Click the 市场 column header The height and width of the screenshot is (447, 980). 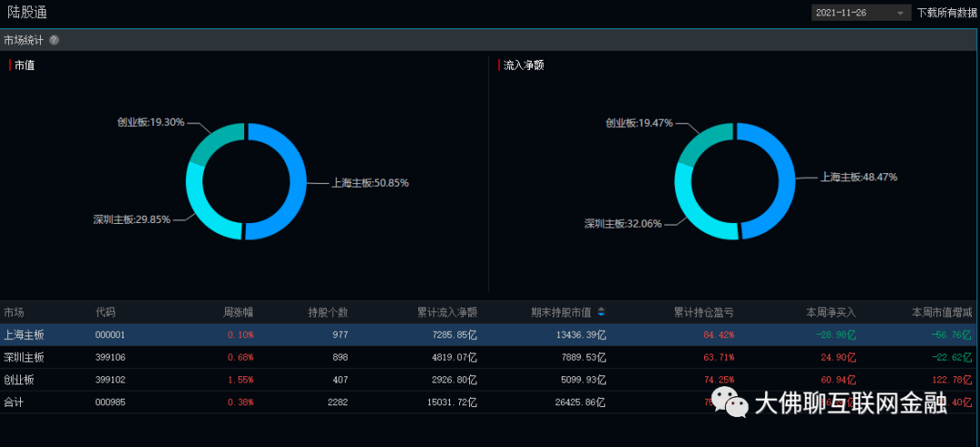14,312
